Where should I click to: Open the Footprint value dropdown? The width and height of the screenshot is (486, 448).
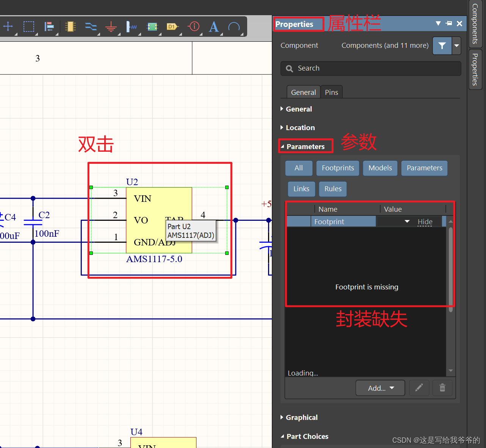(407, 222)
